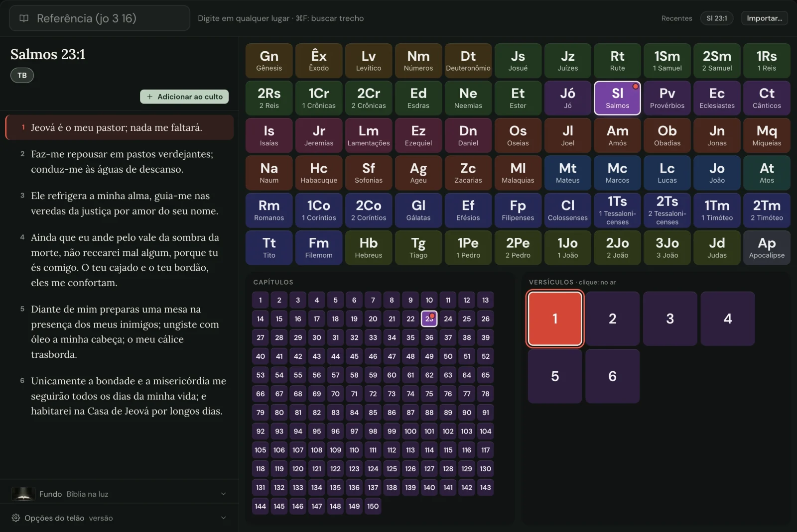Focus the Referência (jo 3 16) input
The width and height of the screenshot is (797, 532).
click(x=100, y=18)
